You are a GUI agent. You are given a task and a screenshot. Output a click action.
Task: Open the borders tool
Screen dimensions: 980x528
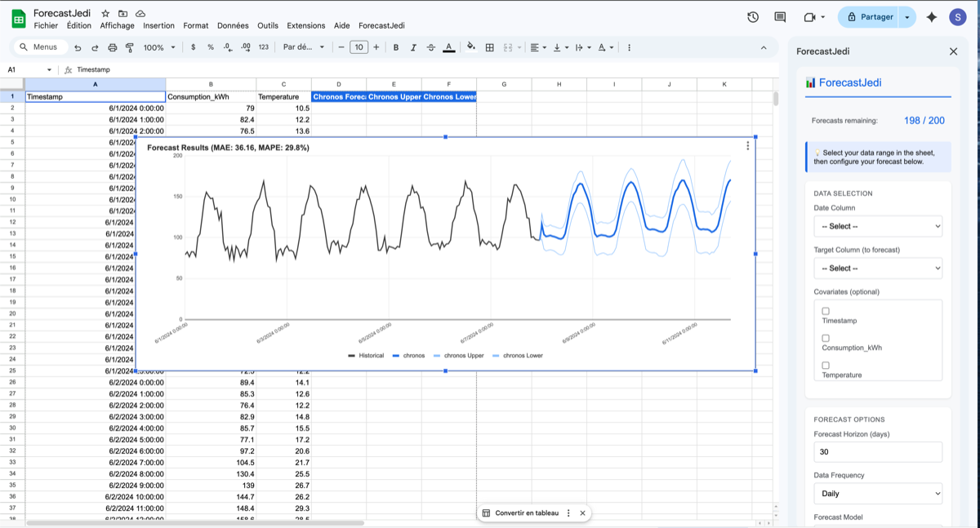pyautogui.click(x=488, y=47)
